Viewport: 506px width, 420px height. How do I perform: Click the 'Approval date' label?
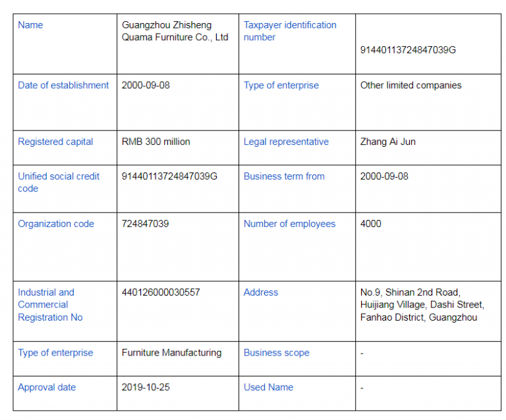click(47, 387)
